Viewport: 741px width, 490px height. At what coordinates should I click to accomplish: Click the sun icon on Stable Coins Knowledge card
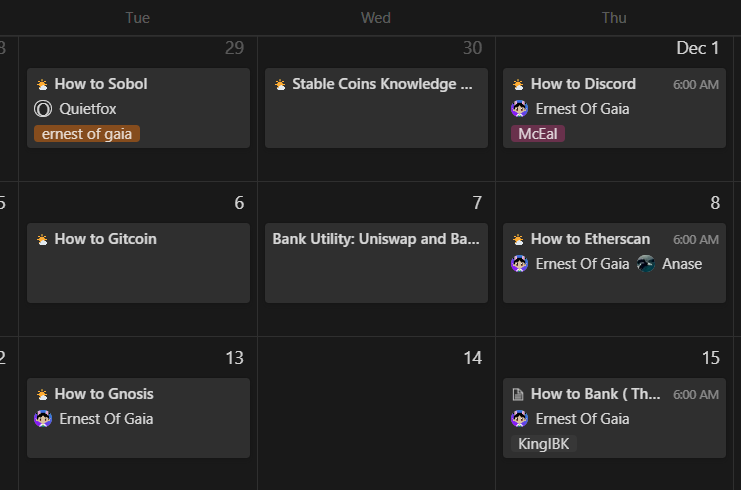click(280, 85)
